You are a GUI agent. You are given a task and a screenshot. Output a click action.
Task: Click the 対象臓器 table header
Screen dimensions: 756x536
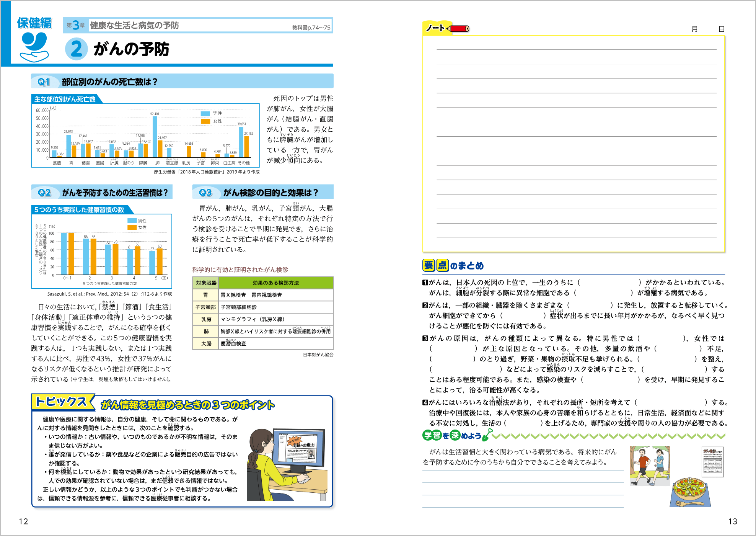tap(206, 283)
